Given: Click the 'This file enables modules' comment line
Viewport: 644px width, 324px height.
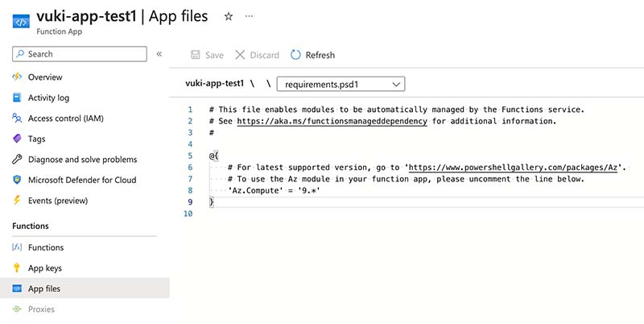Looking at the screenshot, I should (397, 110).
